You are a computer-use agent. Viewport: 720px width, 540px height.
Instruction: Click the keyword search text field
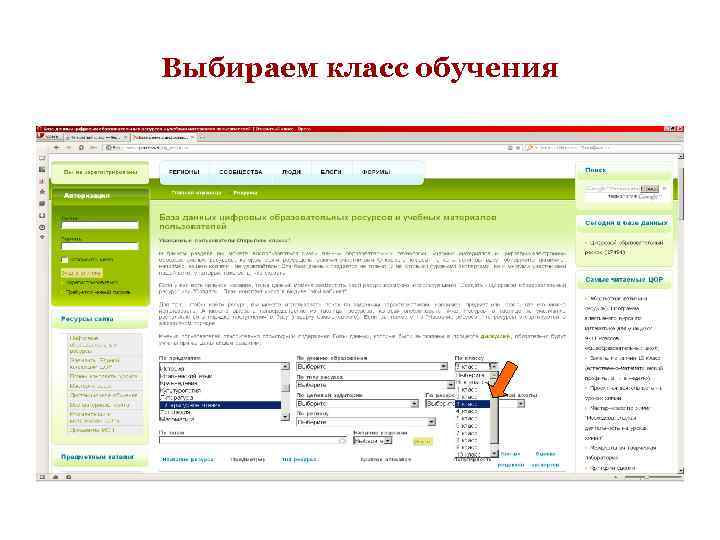click(253, 440)
